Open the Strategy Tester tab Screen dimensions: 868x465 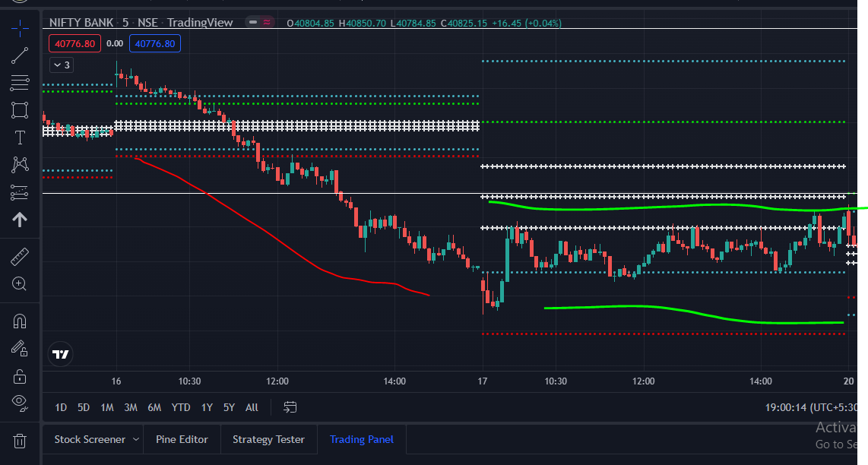268,439
